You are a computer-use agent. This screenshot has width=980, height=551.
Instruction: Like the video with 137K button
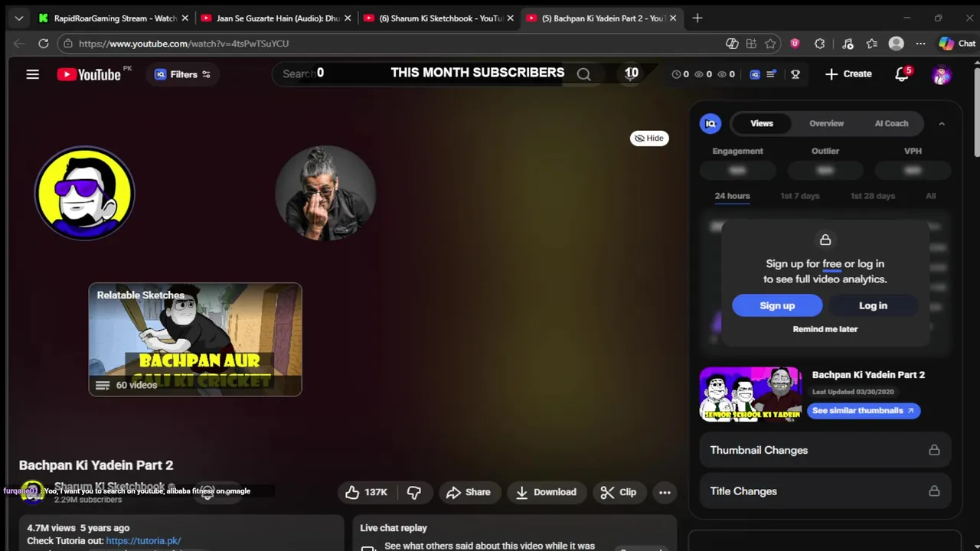click(x=366, y=492)
